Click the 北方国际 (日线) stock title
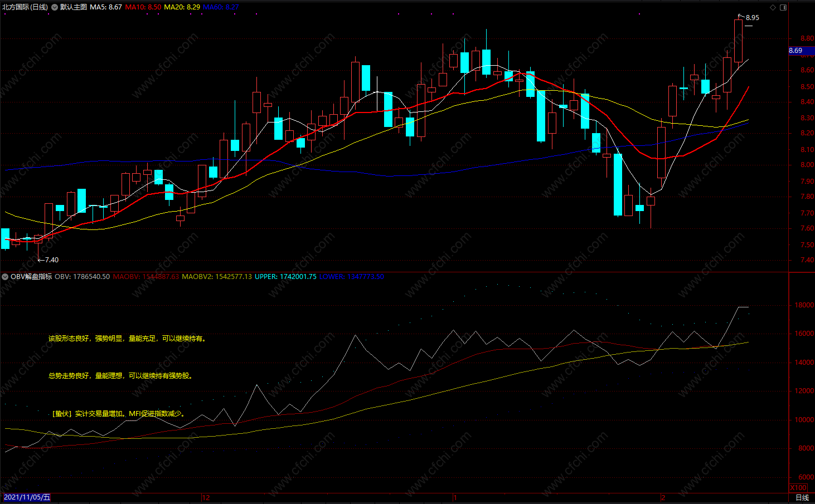The height and width of the screenshot is (504, 815). point(25,7)
